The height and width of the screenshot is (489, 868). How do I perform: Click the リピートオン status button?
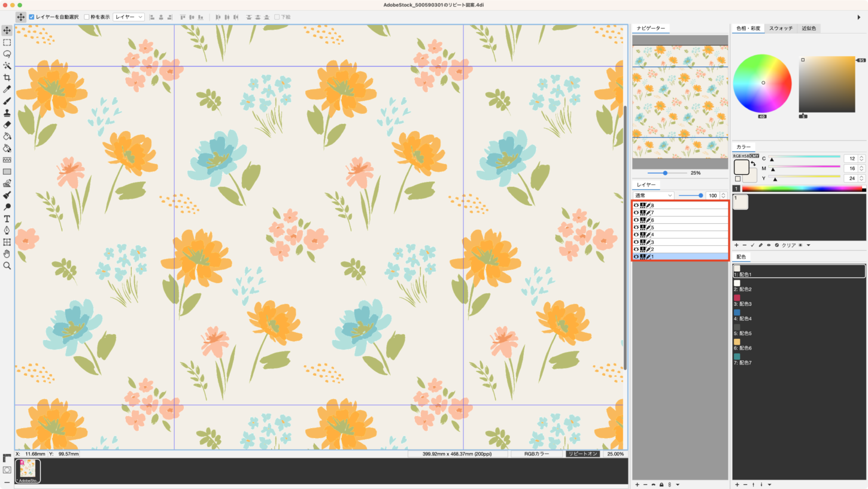point(582,454)
